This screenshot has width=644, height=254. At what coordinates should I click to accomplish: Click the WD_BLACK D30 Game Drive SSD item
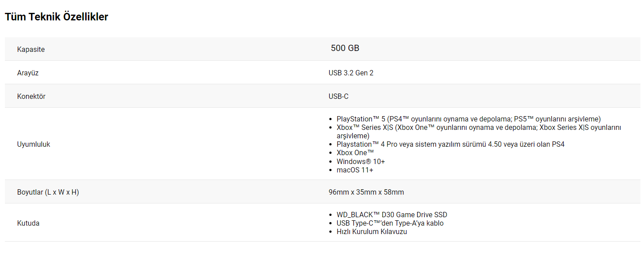tap(392, 215)
